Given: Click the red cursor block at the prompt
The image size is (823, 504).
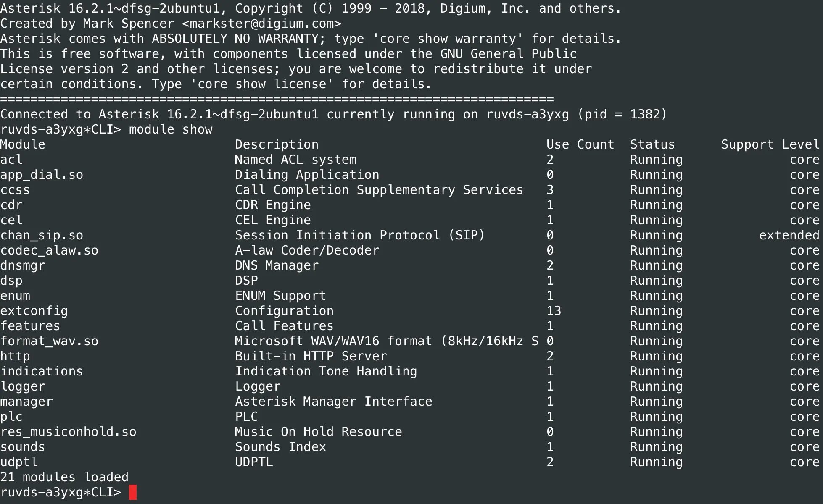Looking at the screenshot, I should [x=133, y=492].
